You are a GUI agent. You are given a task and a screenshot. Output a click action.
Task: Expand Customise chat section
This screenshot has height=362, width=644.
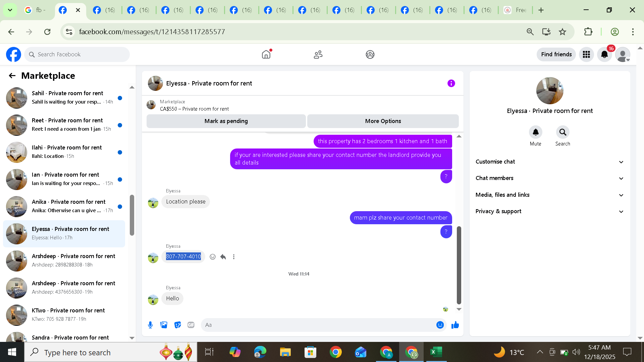550,162
